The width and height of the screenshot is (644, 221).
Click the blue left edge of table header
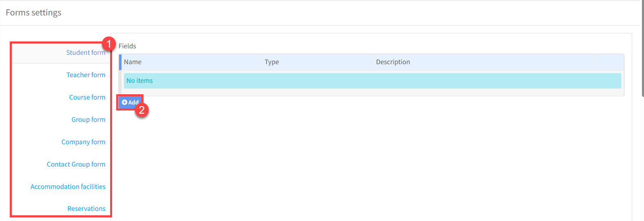coord(120,62)
